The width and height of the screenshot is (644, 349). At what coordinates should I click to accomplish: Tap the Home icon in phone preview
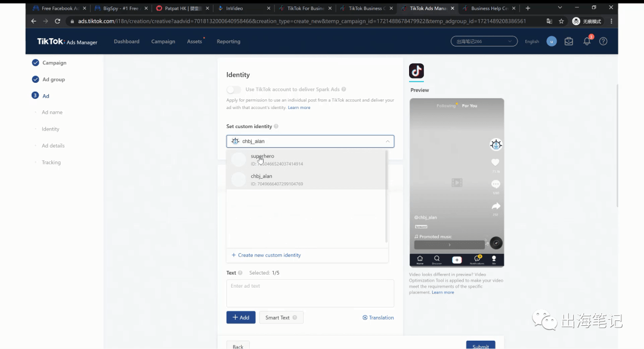point(420,260)
